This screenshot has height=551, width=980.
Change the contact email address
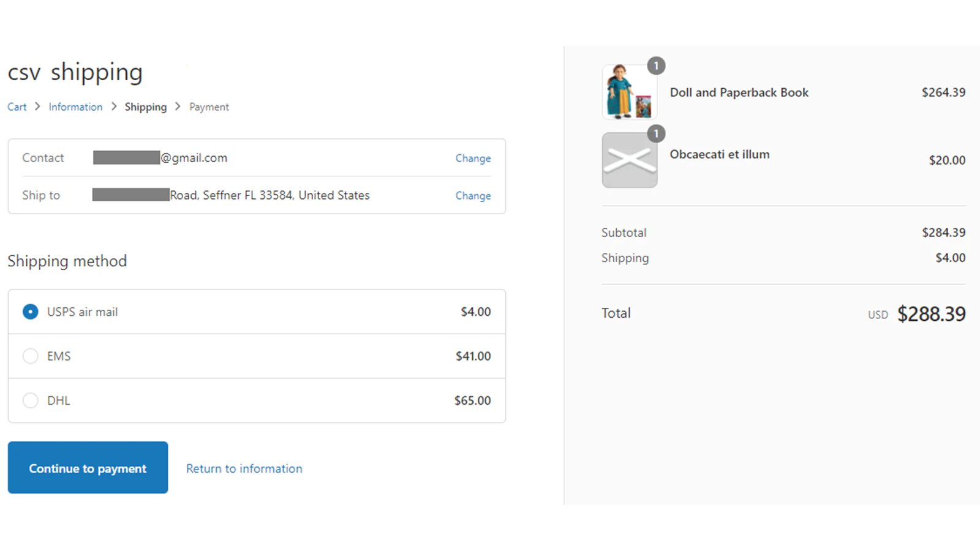pyautogui.click(x=473, y=158)
